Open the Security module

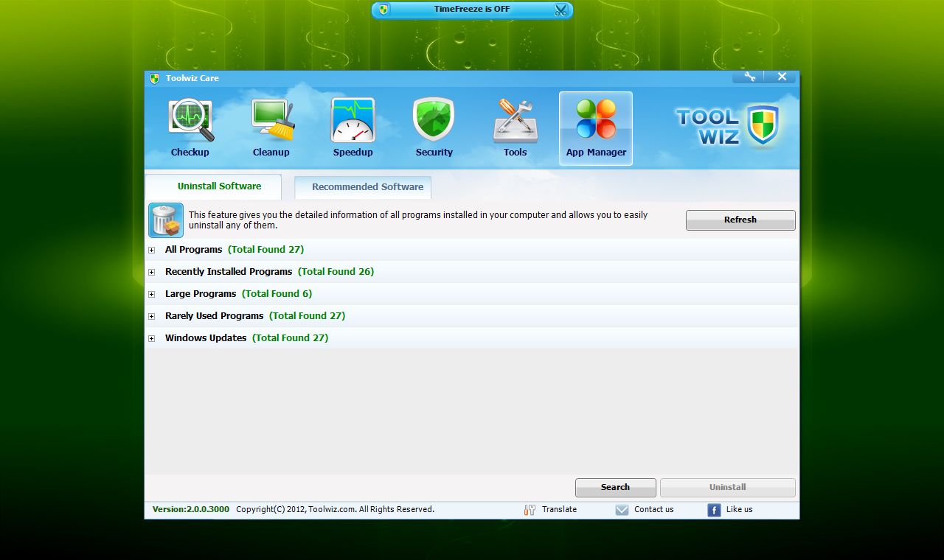pyautogui.click(x=434, y=129)
